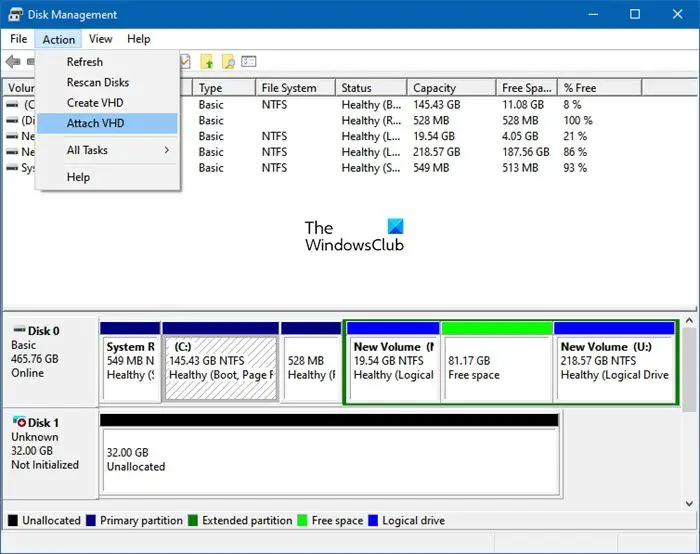Click the (C:) volume drive icon in list
This screenshot has width=700, height=554.
click(12, 104)
